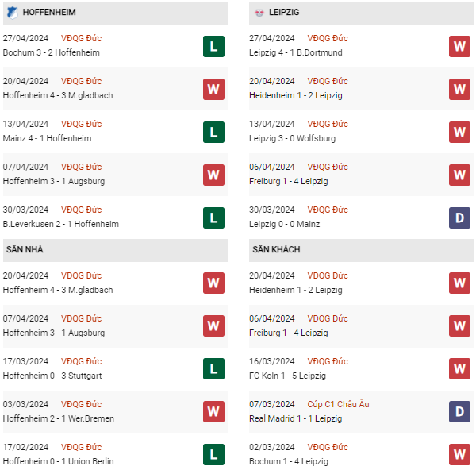Open VĐQG Đức link for 27/04/2024 Bochum match
The image size is (476, 470).
[x=82, y=38]
